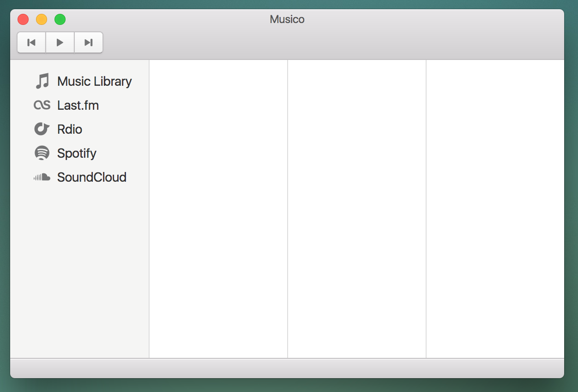Open Rdio via its sidebar icon
The height and width of the screenshot is (392, 578).
point(42,129)
